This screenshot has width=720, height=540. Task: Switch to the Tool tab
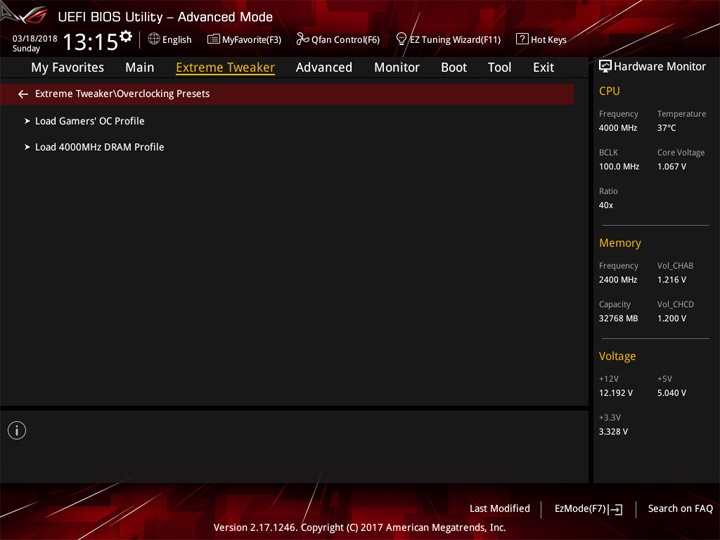[x=499, y=68]
